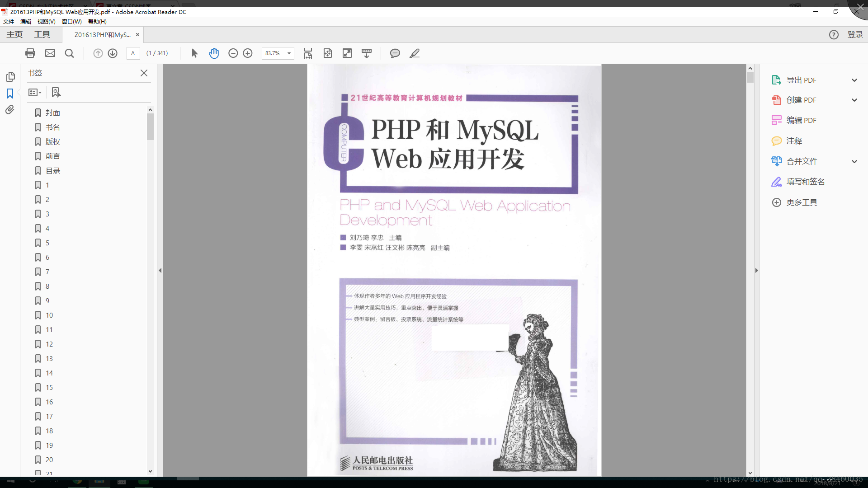The height and width of the screenshot is (488, 868).
Task: Open the 编辑 menu
Action: click(x=26, y=22)
